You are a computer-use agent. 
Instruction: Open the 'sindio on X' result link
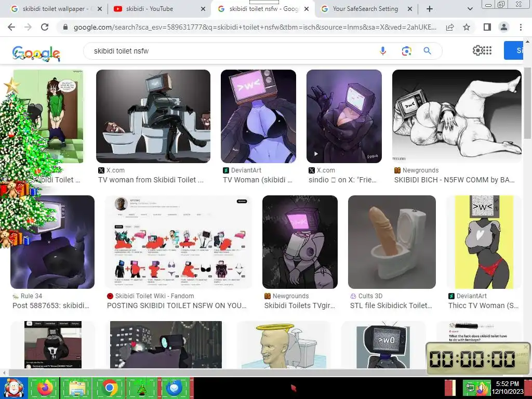[x=343, y=180]
